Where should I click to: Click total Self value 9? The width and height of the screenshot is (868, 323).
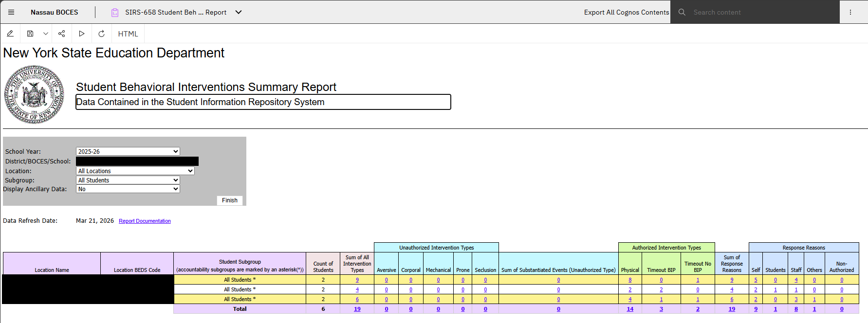tap(756, 309)
